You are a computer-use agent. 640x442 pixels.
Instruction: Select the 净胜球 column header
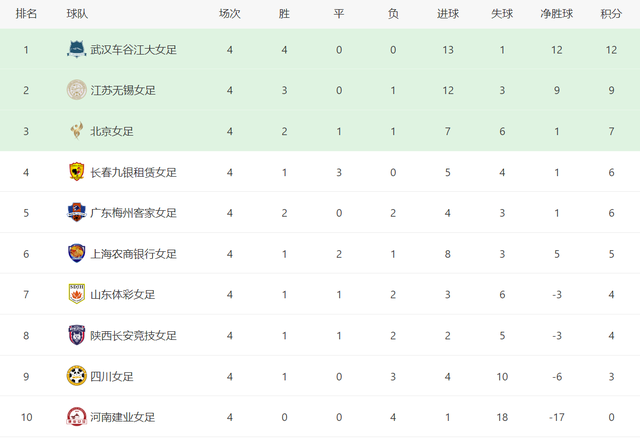tap(557, 14)
